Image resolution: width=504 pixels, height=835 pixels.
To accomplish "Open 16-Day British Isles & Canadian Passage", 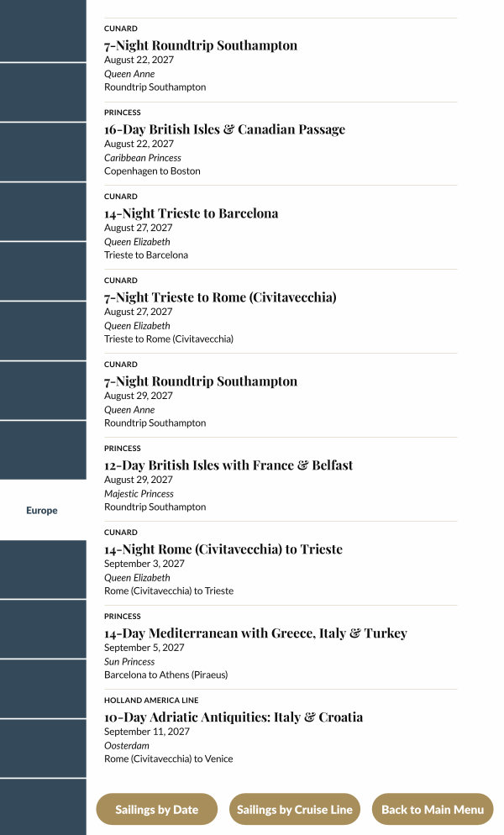I will tap(224, 129).
